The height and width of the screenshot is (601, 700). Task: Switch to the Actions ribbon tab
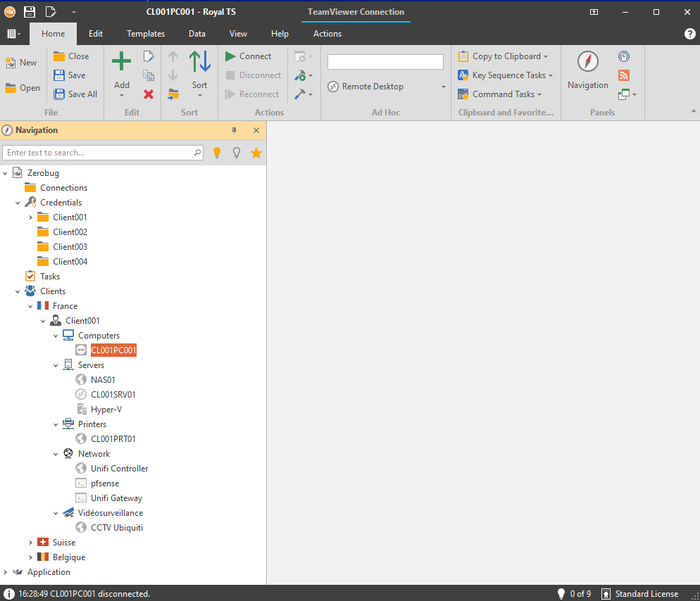(x=327, y=34)
